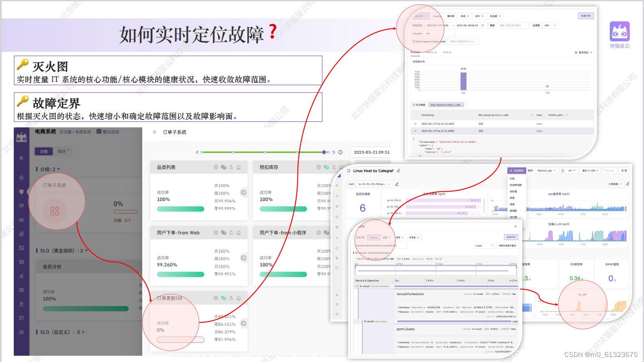
Task: Click the green copy icon on 预扣库存 card
Action: point(326,167)
